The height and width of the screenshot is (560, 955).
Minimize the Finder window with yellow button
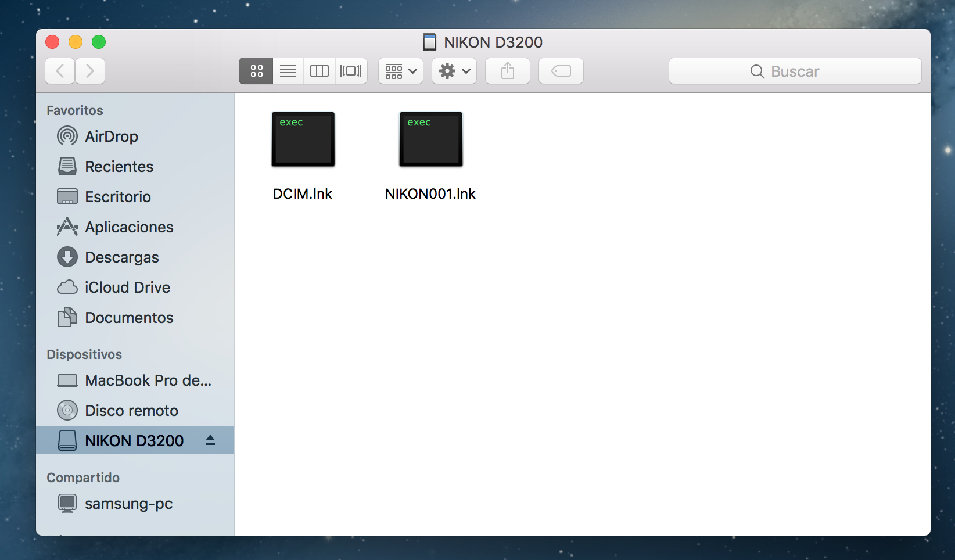click(76, 42)
